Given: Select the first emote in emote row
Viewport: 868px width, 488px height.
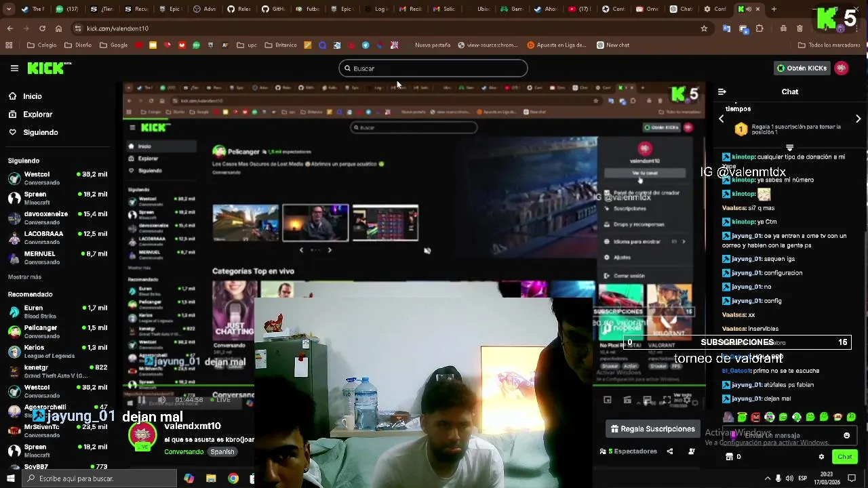Looking at the screenshot, I should pos(728,418).
